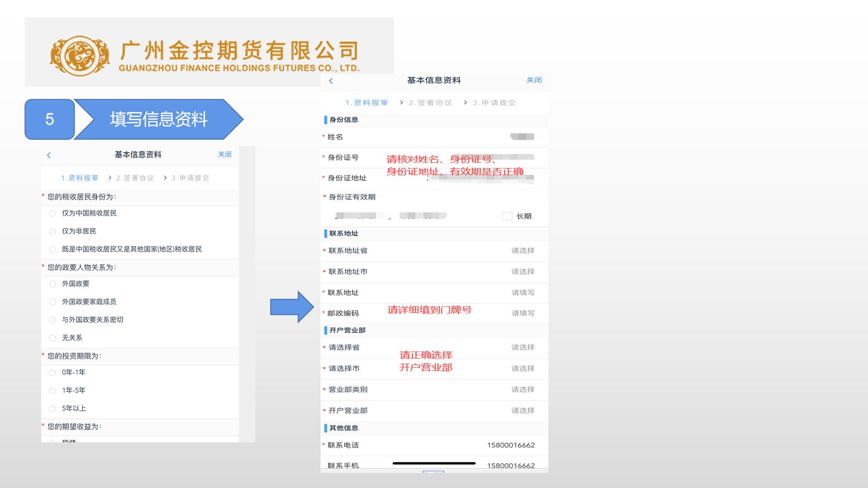Select 5年以上 investment period
The height and width of the screenshot is (488, 868).
coord(52,408)
